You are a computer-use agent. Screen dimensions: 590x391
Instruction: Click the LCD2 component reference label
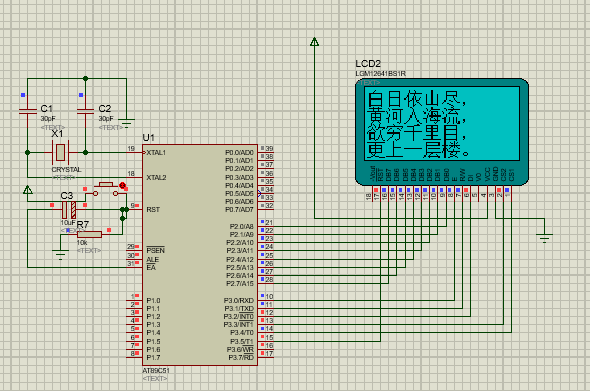tap(368, 63)
